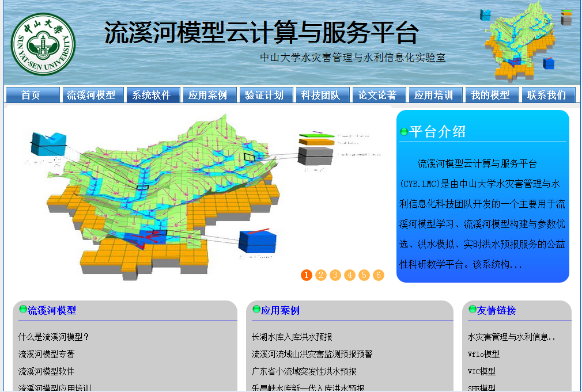
Task: Switch to slide 3 of the carousel
Action: coord(335,275)
